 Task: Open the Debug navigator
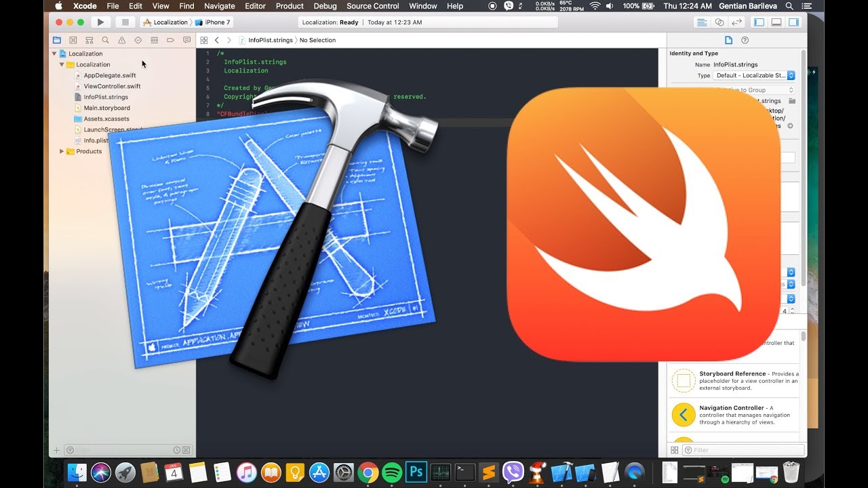(154, 40)
